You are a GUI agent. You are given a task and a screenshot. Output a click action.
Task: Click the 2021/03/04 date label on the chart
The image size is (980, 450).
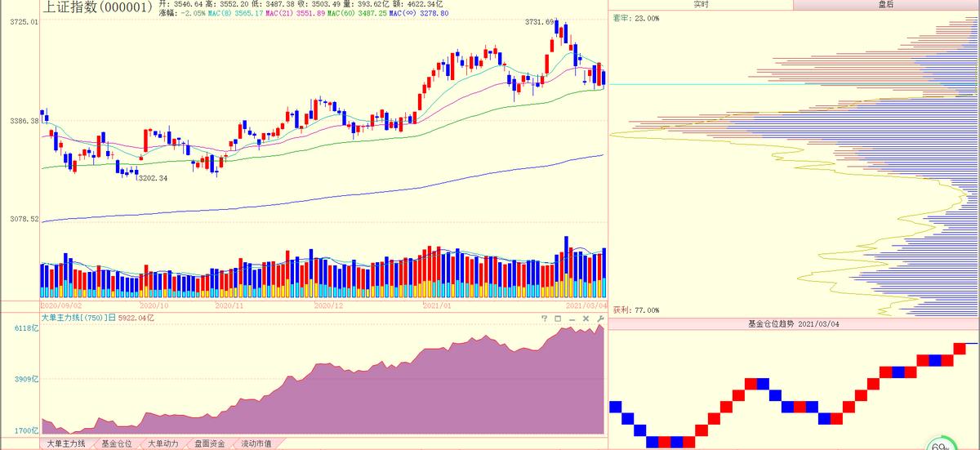click(586, 305)
